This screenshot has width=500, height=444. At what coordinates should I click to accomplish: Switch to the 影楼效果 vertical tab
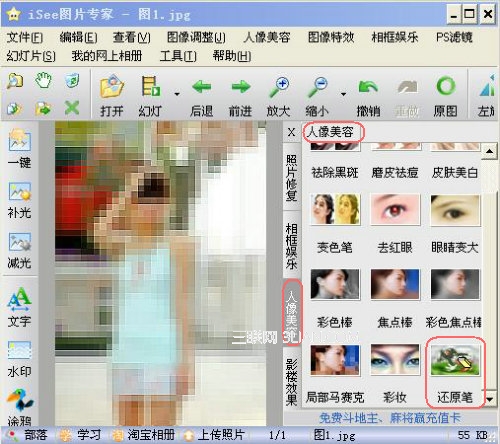click(x=292, y=382)
